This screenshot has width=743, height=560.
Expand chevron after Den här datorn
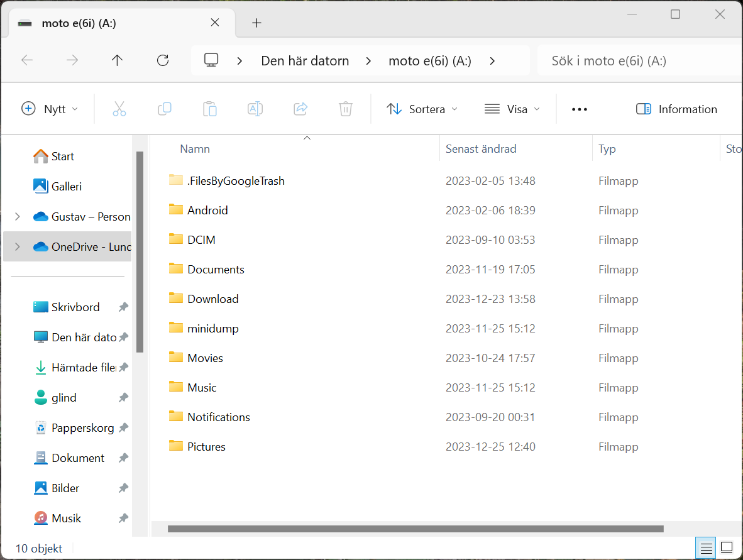point(368,60)
